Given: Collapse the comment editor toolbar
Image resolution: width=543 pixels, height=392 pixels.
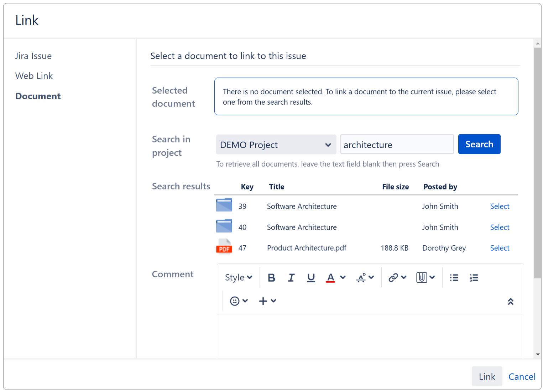Looking at the screenshot, I should click(510, 302).
